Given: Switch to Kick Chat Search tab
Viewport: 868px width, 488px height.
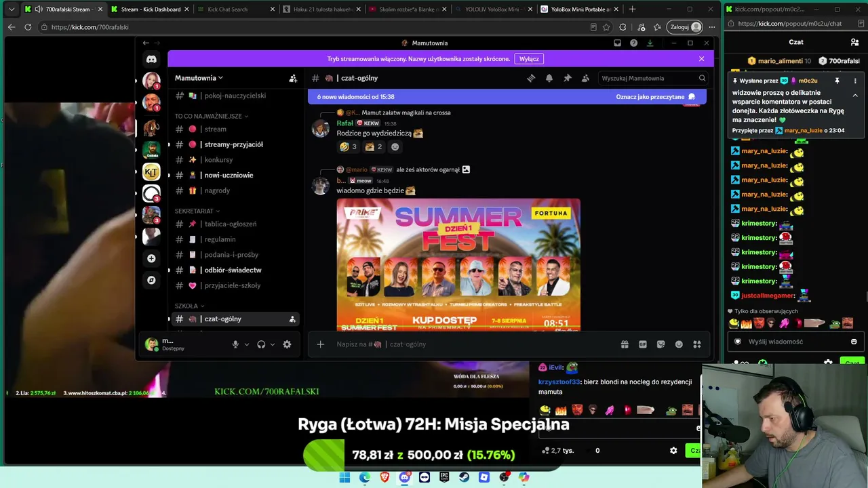Looking at the screenshot, I should (x=235, y=9).
